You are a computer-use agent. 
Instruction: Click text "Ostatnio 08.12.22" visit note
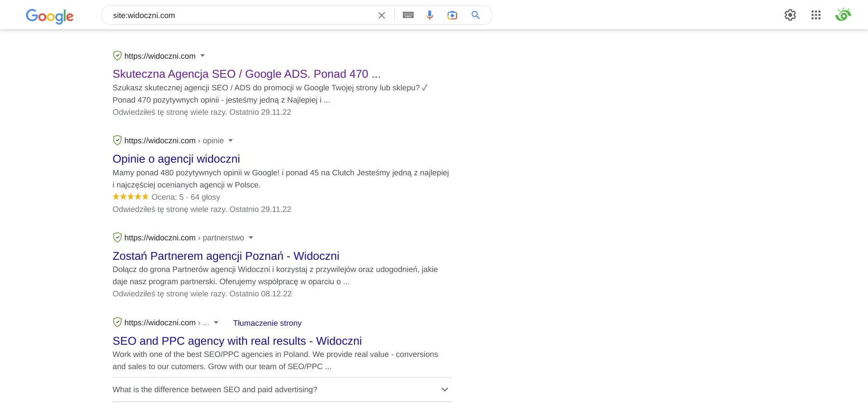pyautogui.click(x=260, y=294)
